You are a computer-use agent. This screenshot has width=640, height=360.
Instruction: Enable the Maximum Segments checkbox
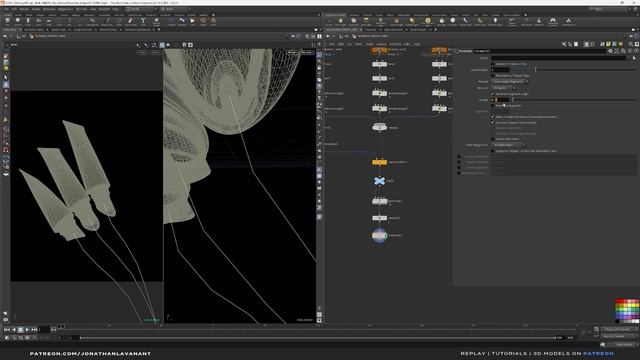pos(493,105)
